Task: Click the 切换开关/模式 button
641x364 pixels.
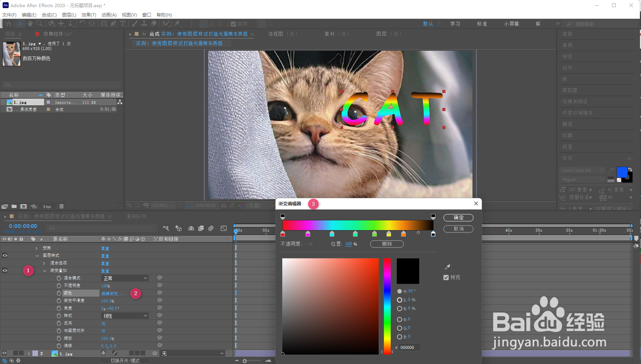Action: point(125,361)
